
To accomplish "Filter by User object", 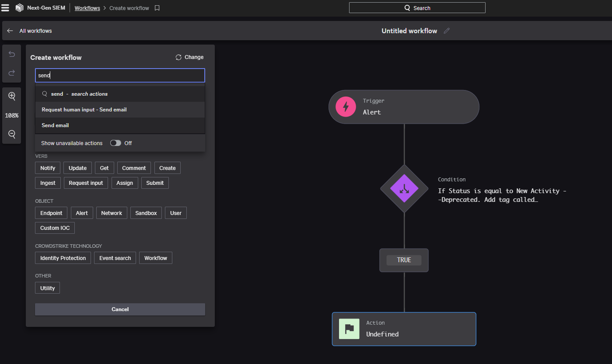I will click(x=176, y=213).
